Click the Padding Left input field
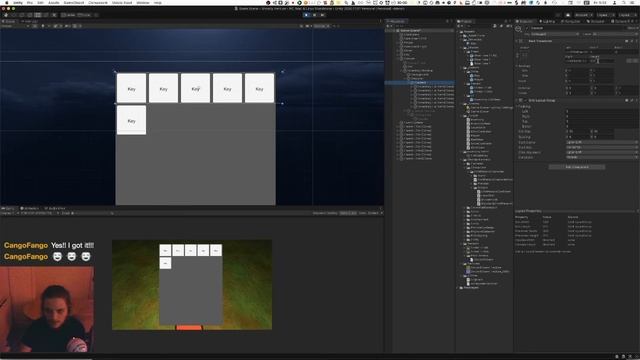640x360 pixels. [602, 111]
